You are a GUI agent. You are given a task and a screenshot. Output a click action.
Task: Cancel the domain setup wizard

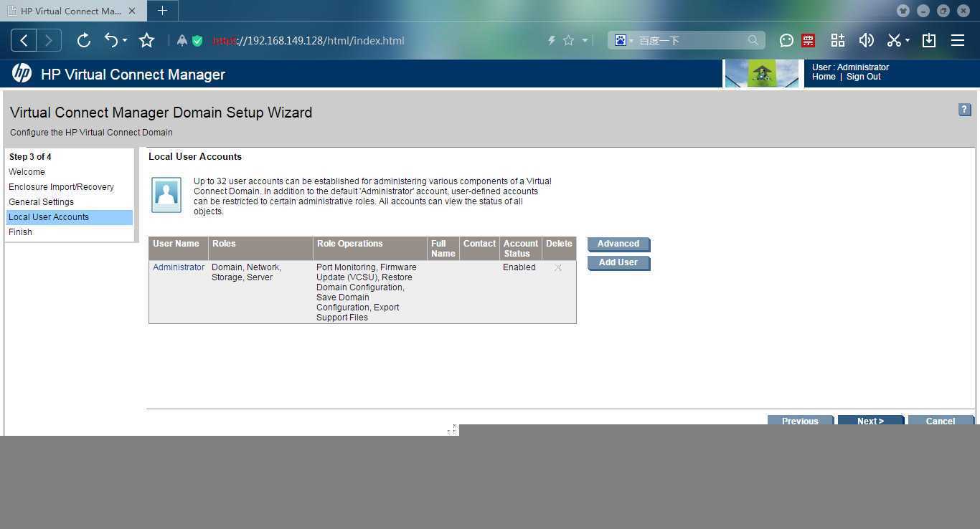[x=941, y=421]
